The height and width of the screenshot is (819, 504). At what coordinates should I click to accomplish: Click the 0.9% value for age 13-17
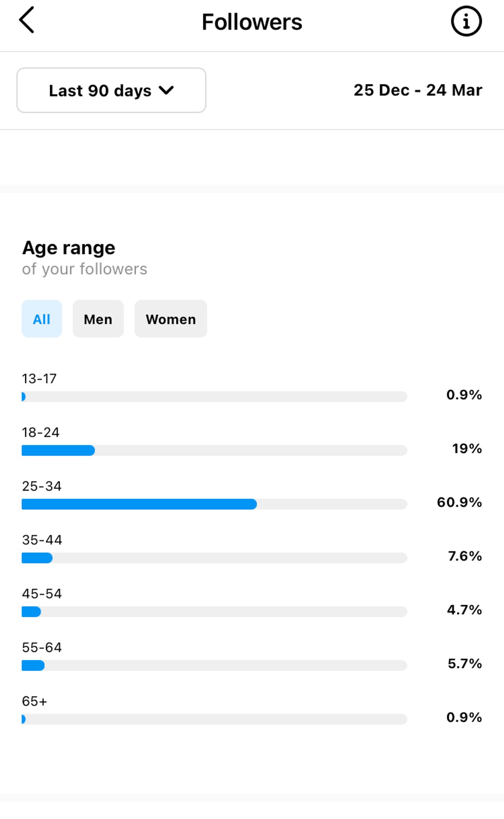[x=464, y=395]
